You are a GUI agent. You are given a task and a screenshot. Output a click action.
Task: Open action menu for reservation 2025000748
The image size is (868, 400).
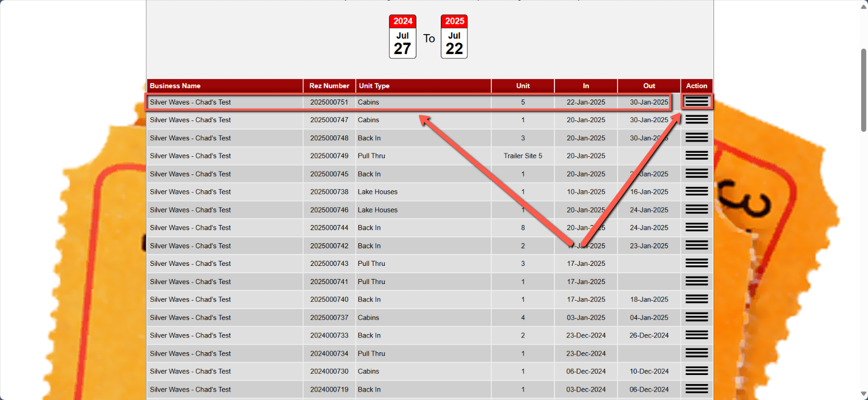696,138
